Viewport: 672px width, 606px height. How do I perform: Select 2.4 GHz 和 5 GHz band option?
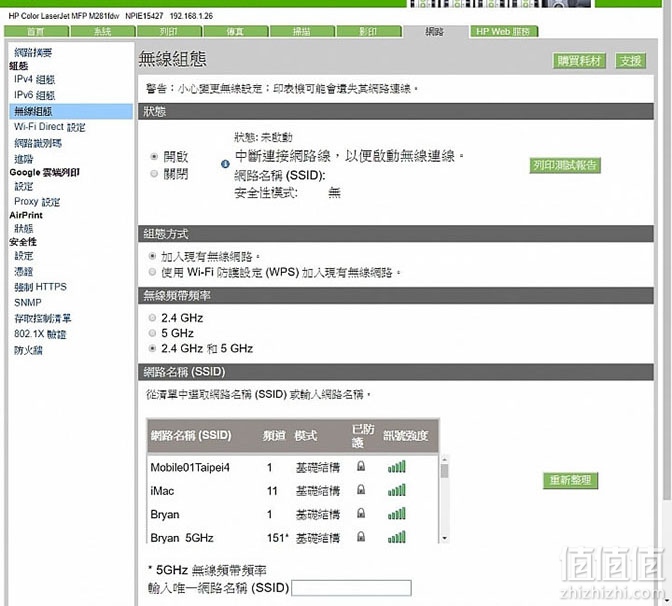[x=152, y=348]
